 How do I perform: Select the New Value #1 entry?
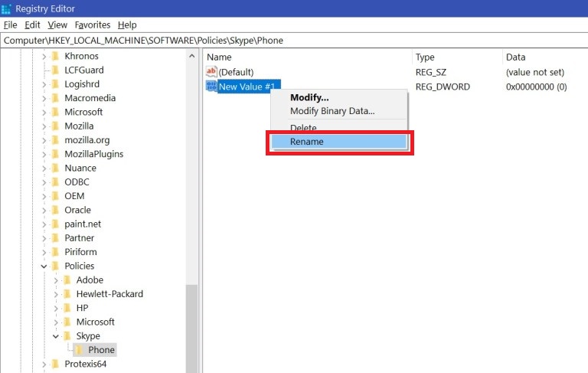click(247, 87)
